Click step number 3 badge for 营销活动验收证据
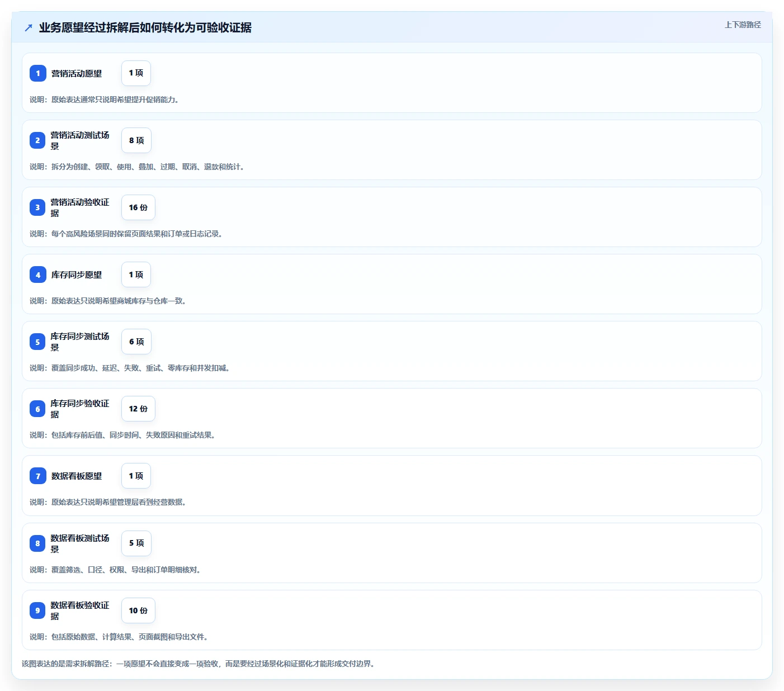 [x=37, y=207]
